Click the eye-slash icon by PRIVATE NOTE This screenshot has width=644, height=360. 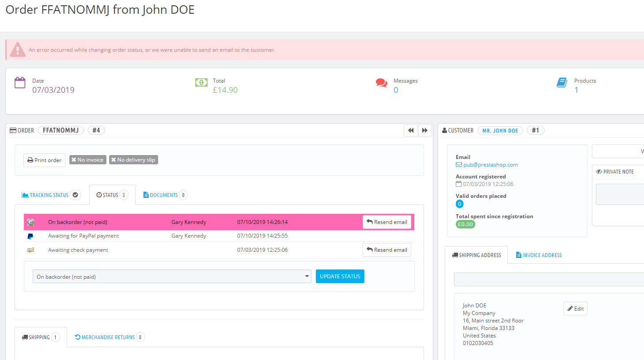coord(599,172)
